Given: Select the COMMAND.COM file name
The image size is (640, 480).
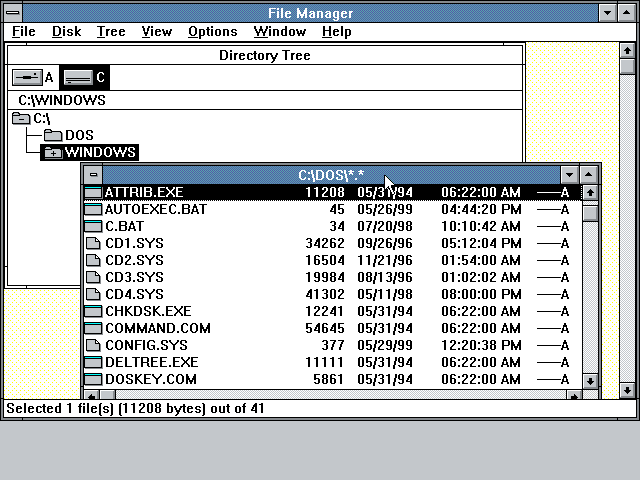Looking at the screenshot, I should coord(158,328).
